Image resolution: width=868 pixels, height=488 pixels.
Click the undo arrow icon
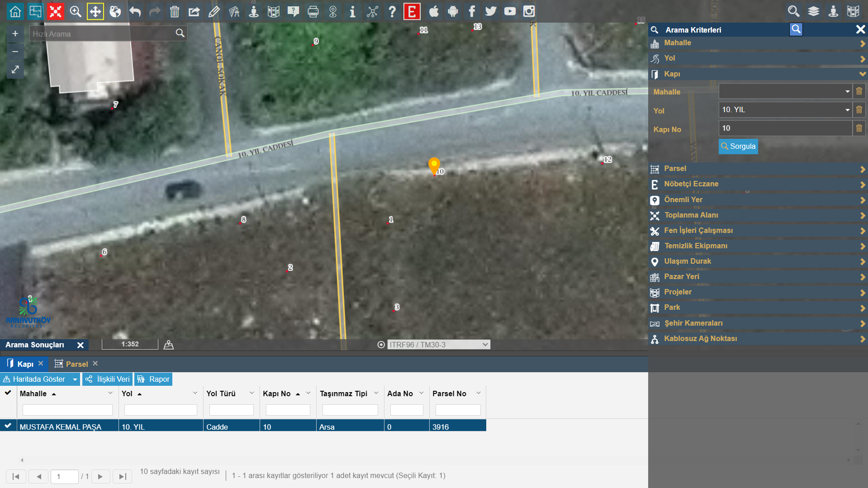[x=135, y=11]
